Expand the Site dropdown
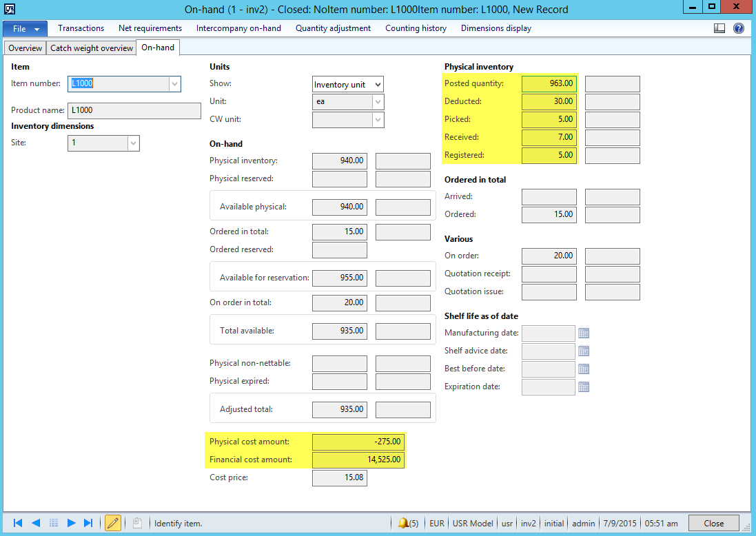This screenshot has height=536, width=756. pos(134,143)
